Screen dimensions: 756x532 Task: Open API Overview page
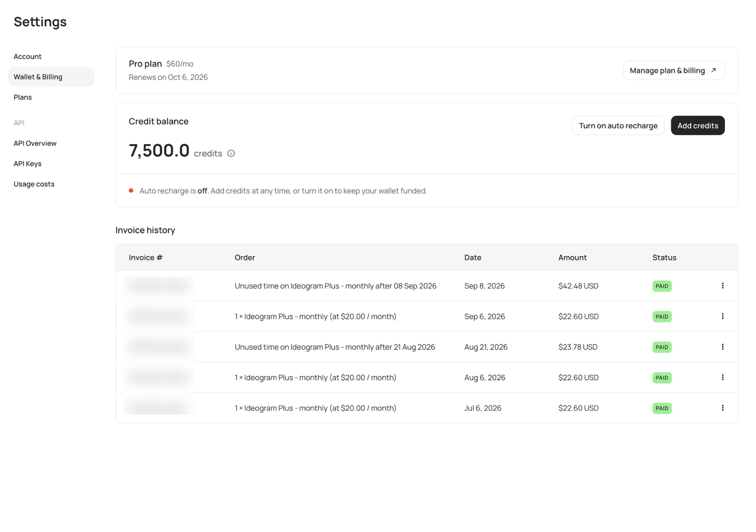point(35,143)
